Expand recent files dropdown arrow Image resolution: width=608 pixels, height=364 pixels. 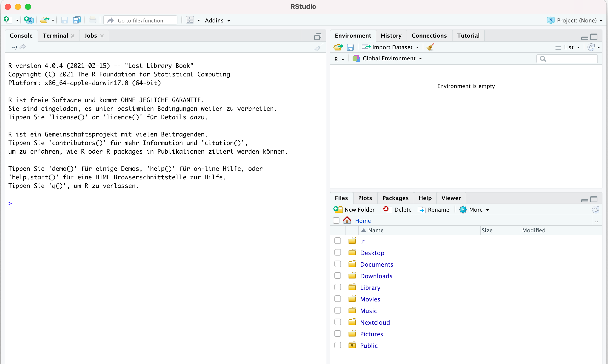(x=53, y=20)
